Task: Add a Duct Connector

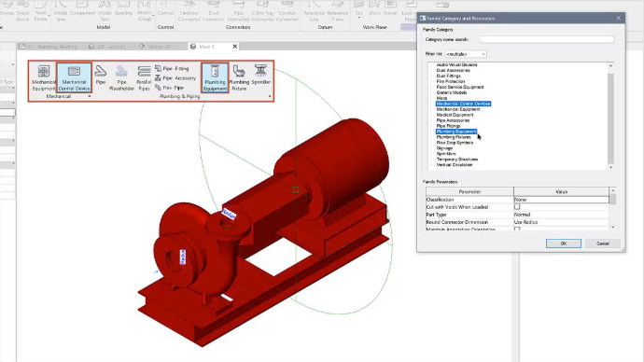Action: tap(214, 11)
